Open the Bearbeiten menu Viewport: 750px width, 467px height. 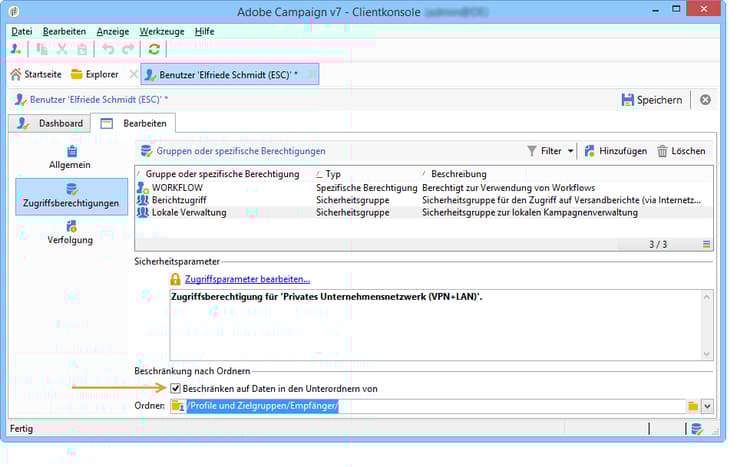tap(64, 31)
